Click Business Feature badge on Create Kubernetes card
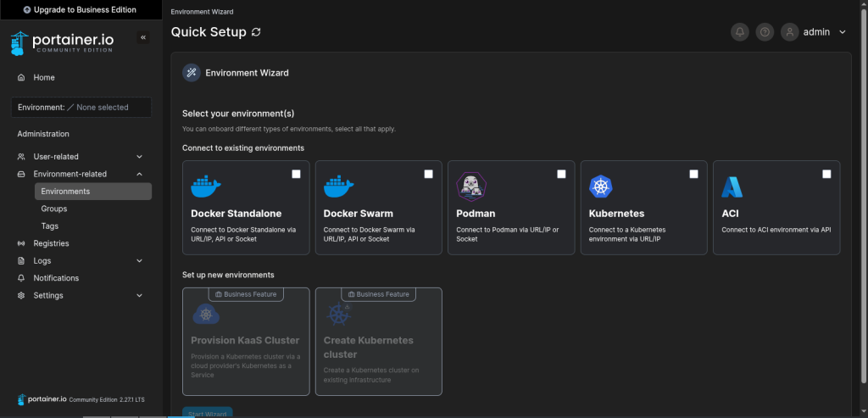 point(379,294)
